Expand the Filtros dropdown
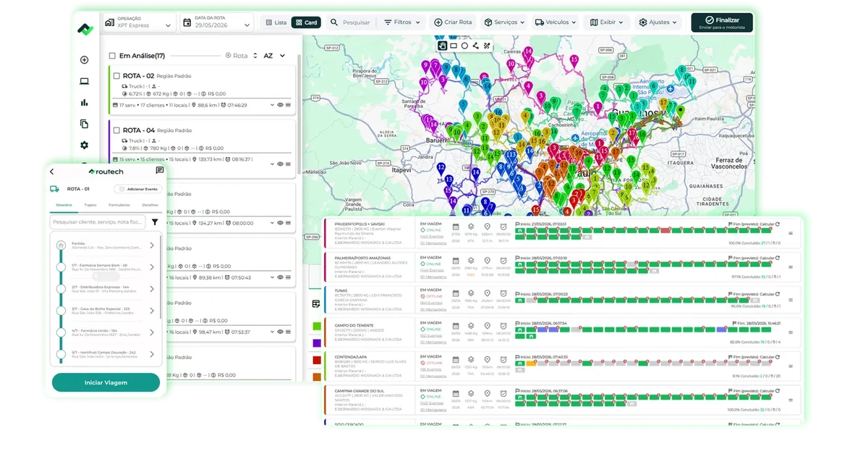This screenshot has width=868, height=454. (402, 22)
